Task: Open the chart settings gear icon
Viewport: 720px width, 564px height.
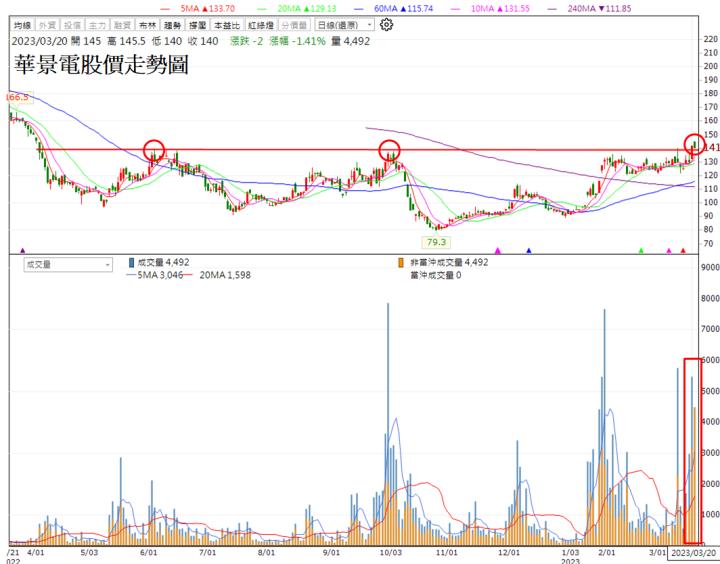Action: tap(386, 25)
